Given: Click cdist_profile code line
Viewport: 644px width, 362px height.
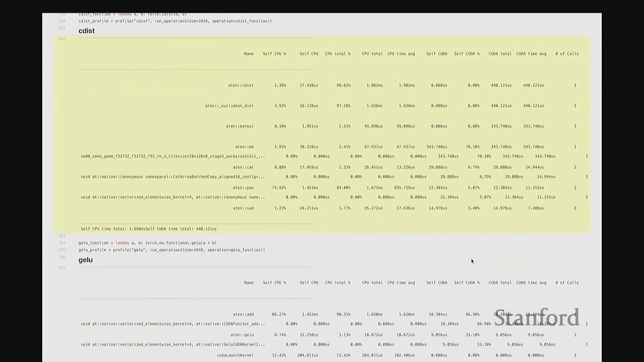Looking at the screenshot, I should click(175, 21).
